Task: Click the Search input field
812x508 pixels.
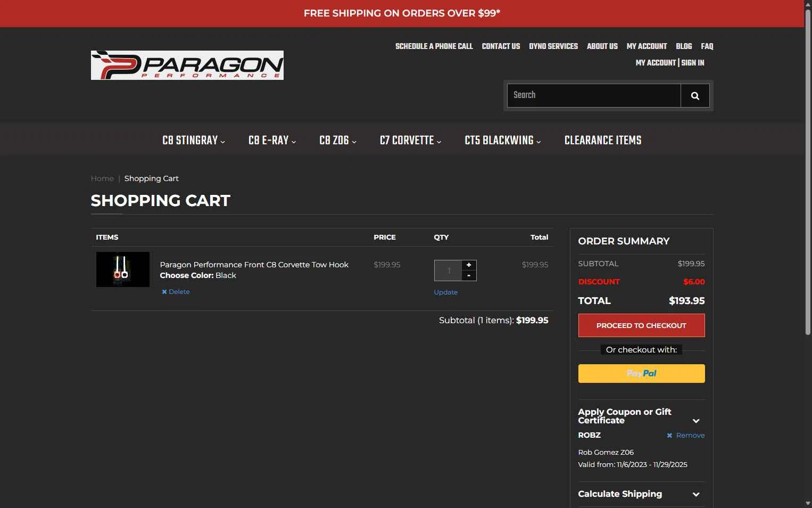Action: point(594,96)
